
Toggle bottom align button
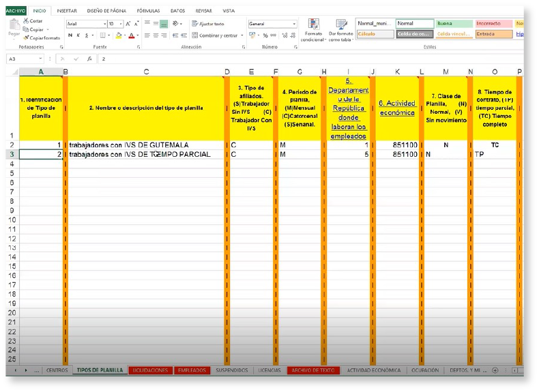164,24
